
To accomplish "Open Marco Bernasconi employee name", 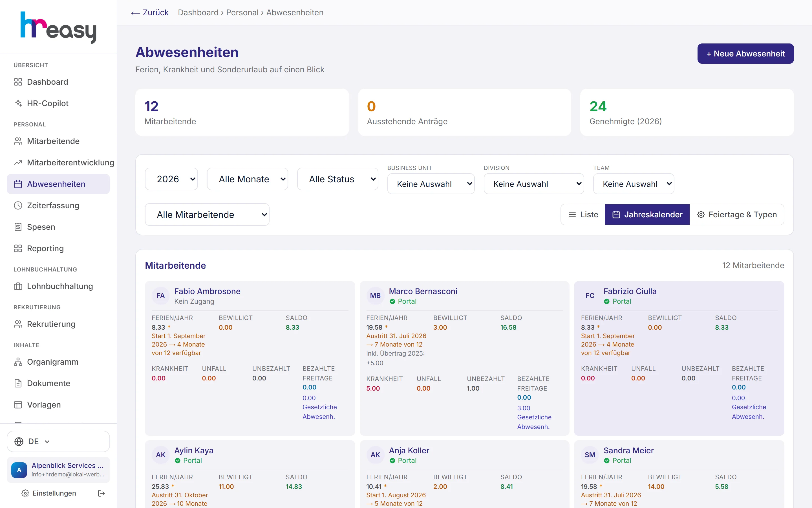I will point(423,291).
